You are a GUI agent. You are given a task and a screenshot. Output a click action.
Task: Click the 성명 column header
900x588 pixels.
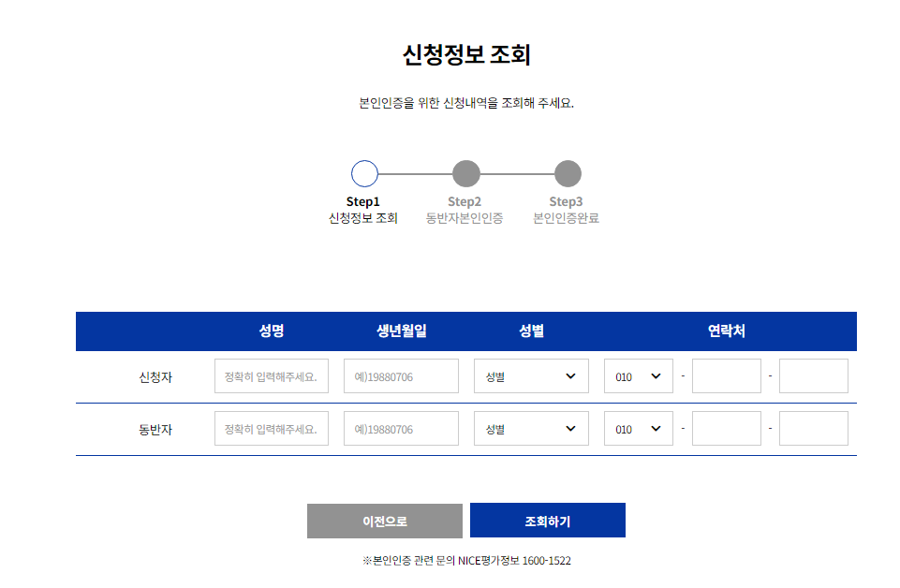click(272, 331)
